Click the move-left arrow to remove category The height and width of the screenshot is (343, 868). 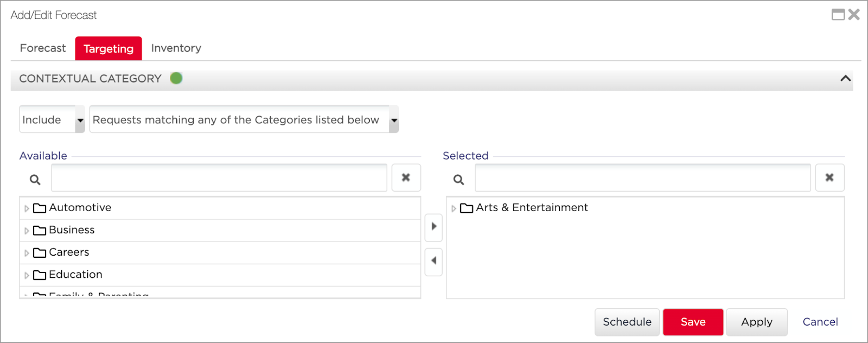tap(433, 261)
